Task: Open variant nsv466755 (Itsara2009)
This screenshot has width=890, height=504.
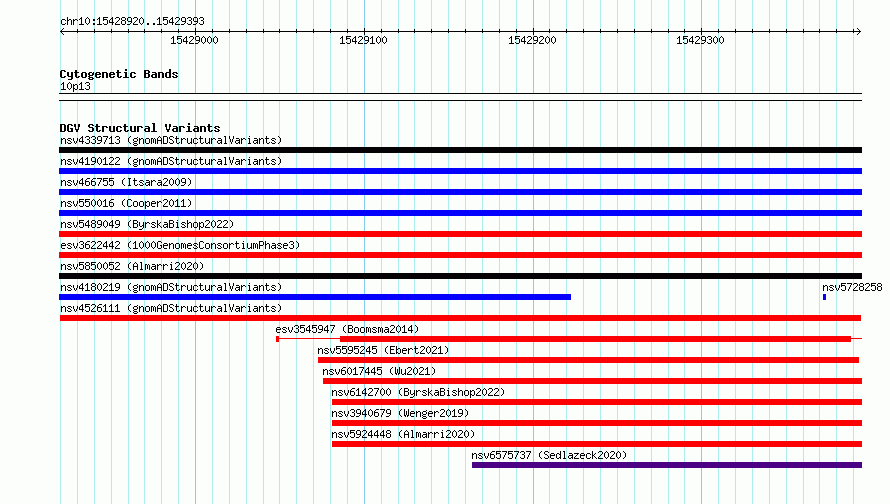Action: click(x=126, y=182)
